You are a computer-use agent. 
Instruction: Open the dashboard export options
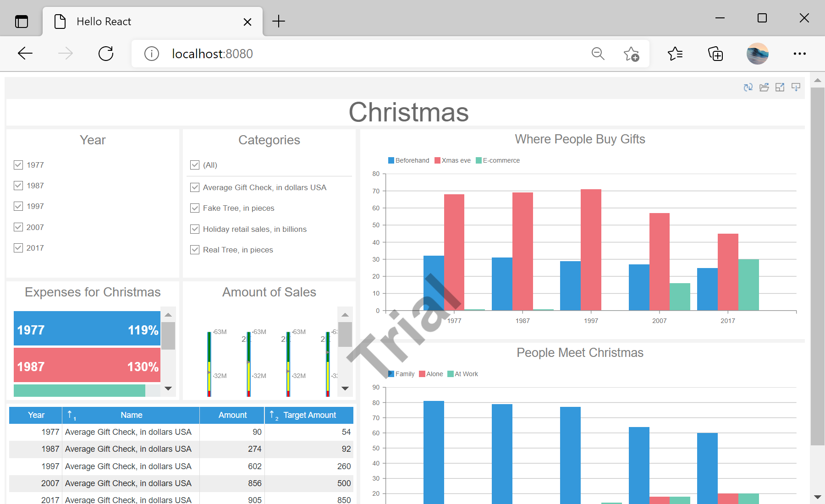coord(796,87)
